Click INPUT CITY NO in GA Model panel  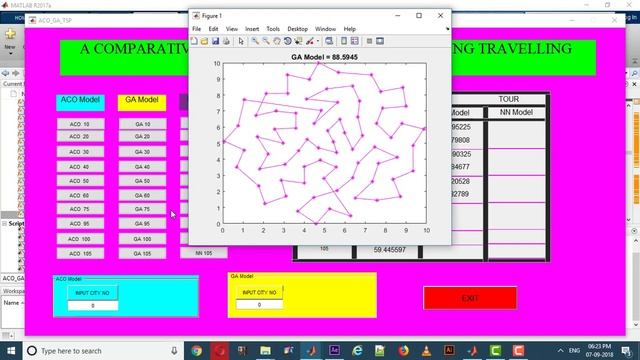pyautogui.click(x=260, y=292)
